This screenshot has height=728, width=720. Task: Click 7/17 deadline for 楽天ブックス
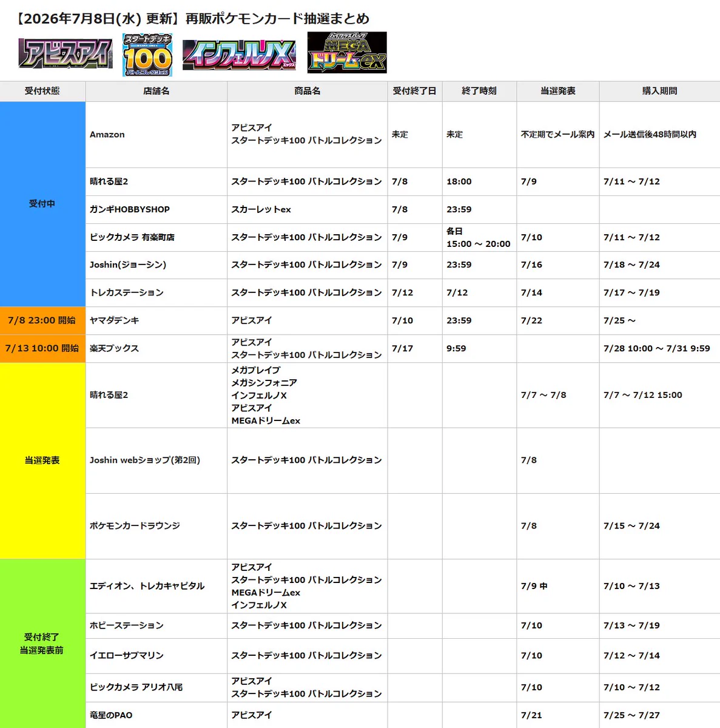point(403,348)
